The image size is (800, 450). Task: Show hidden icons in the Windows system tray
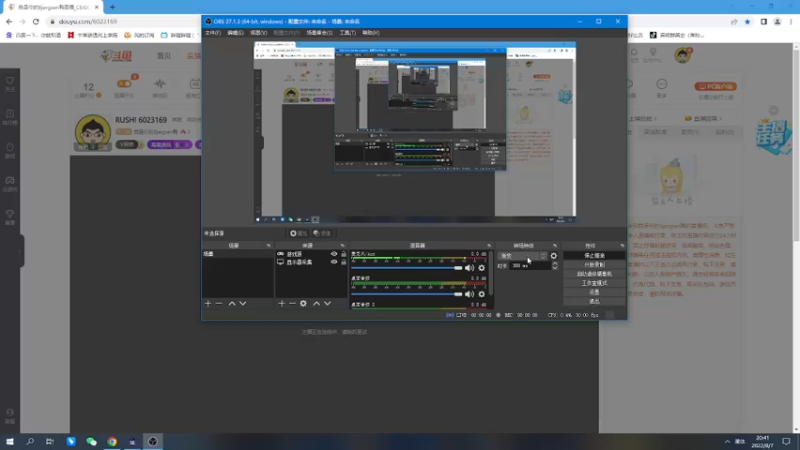pos(727,442)
